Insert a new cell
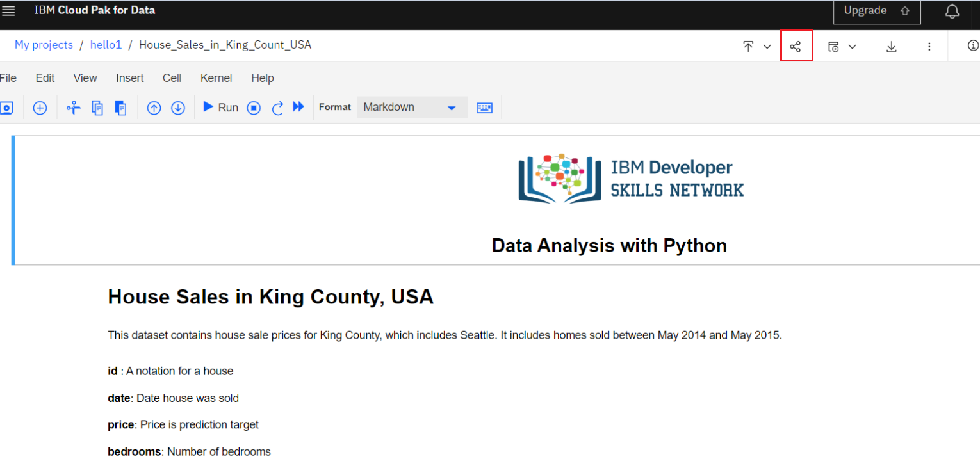Screen dimensions: 980x459 coord(40,107)
